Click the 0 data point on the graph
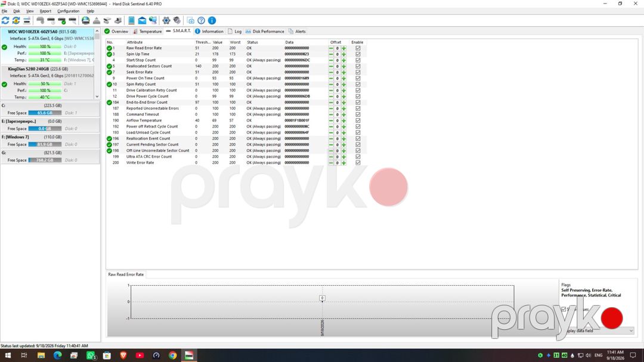This screenshot has width=644, height=362. pos(322,298)
